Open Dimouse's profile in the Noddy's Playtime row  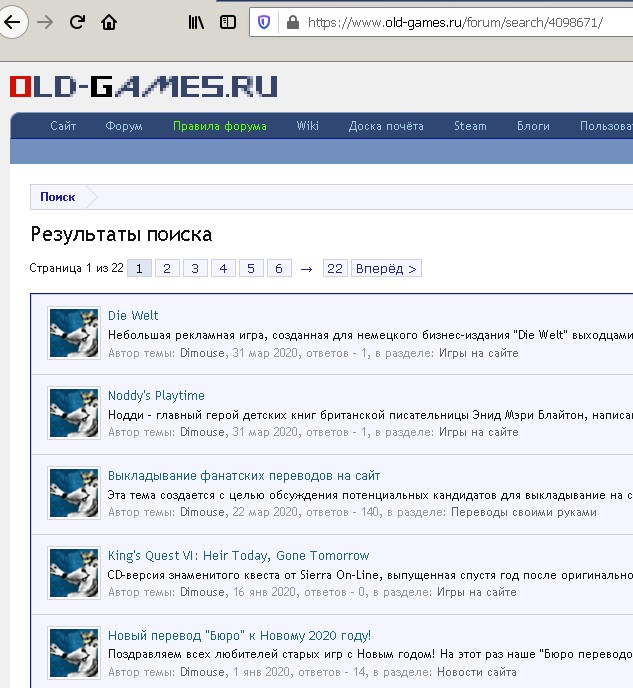coord(202,432)
